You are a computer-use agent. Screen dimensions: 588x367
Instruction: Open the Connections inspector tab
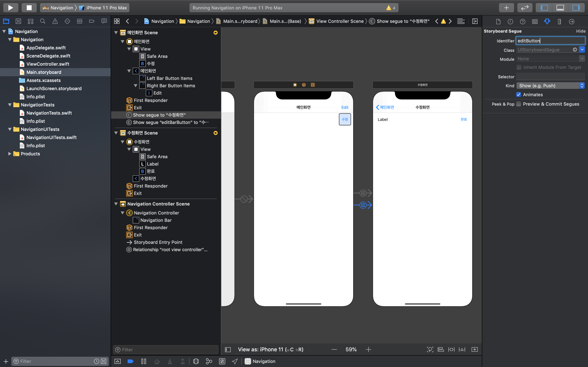click(x=571, y=22)
